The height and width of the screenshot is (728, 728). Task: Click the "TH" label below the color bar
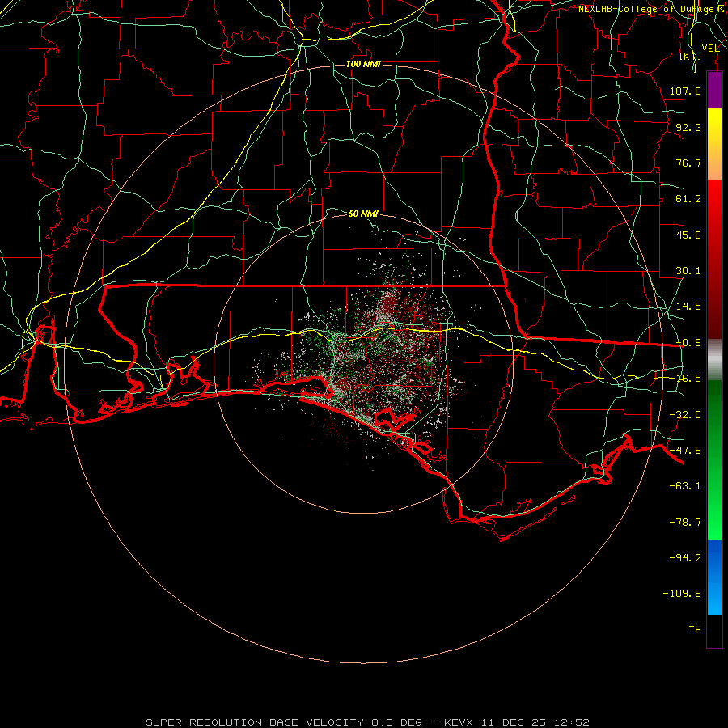point(695,629)
